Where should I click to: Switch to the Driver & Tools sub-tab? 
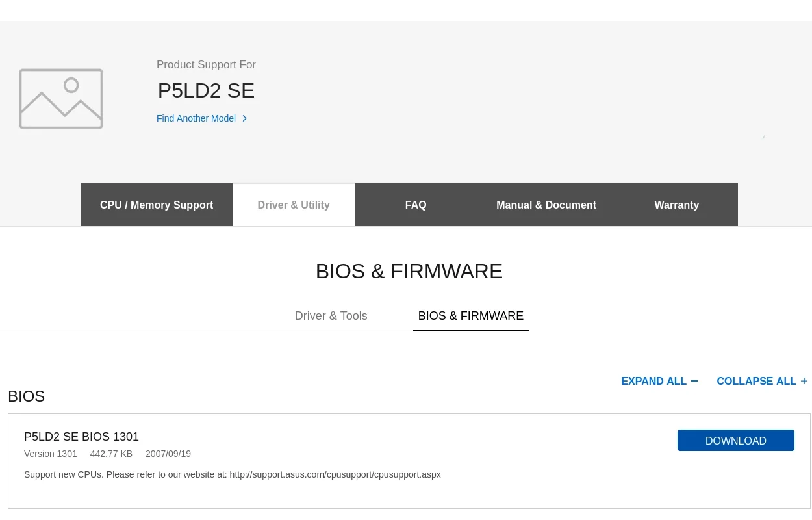pos(331,316)
